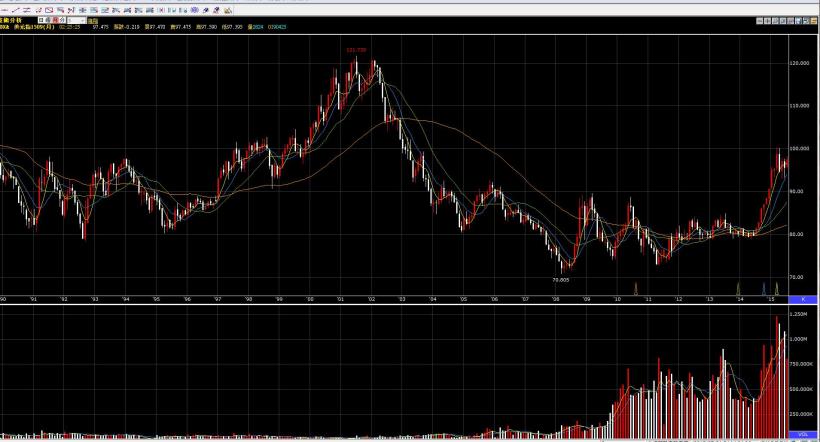The width and height of the screenshot is (820, 442).
Task: Click the 70.00 price axis label
Action: pyautogui.click(x=797, y=277)
